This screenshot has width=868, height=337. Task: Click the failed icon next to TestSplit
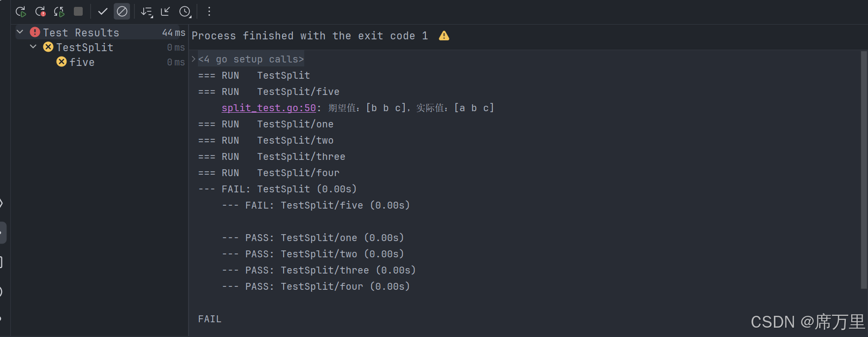(48, 47)
